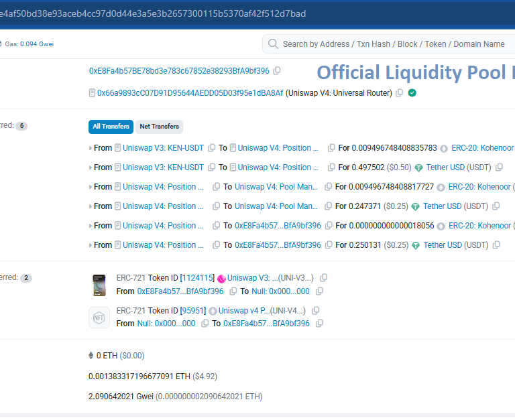
Task: Open the 0.094 Gwei gas tracker link
Action: click(37, 44)
